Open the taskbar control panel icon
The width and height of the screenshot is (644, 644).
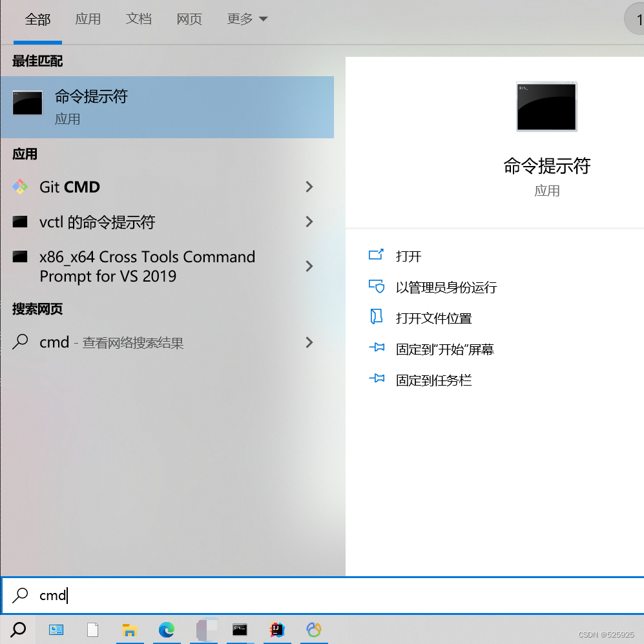tap(56, 630)
